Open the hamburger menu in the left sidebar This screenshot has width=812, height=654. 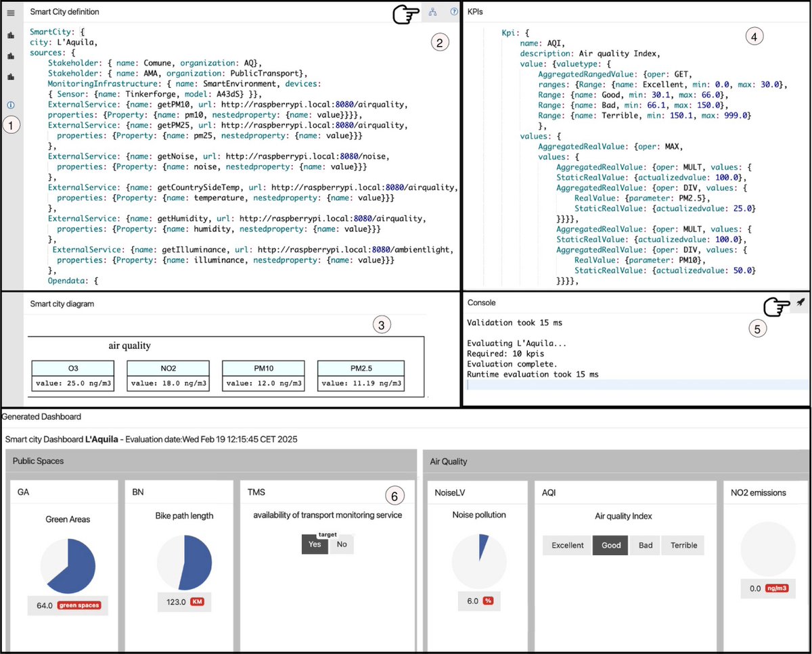11,13
